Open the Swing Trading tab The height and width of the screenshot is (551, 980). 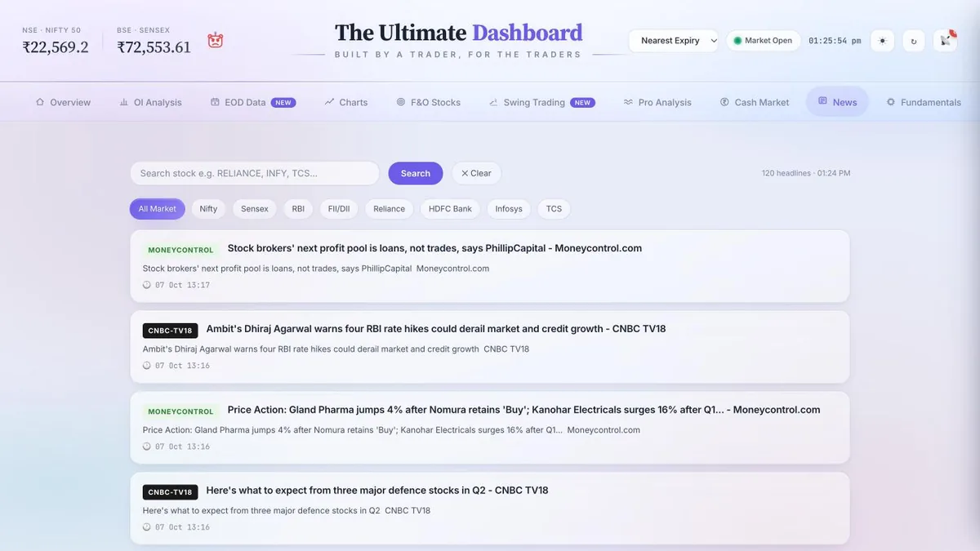(541, 102)
